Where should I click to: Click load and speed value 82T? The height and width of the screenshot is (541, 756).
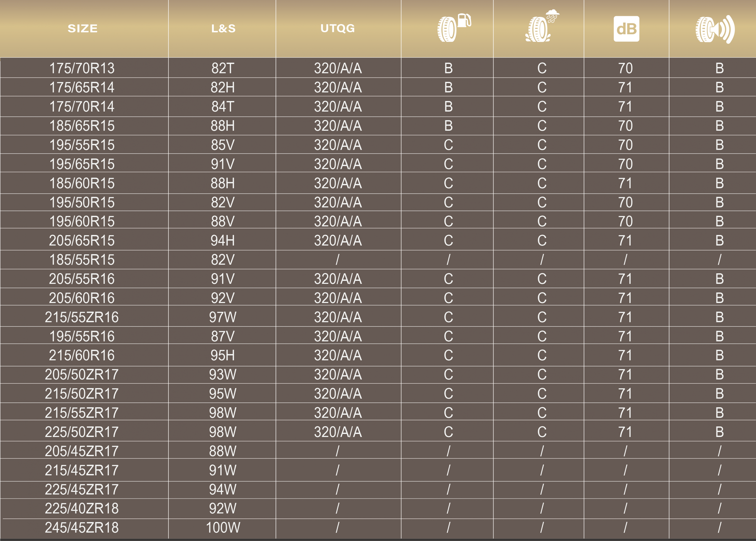[x=223, y=68]
